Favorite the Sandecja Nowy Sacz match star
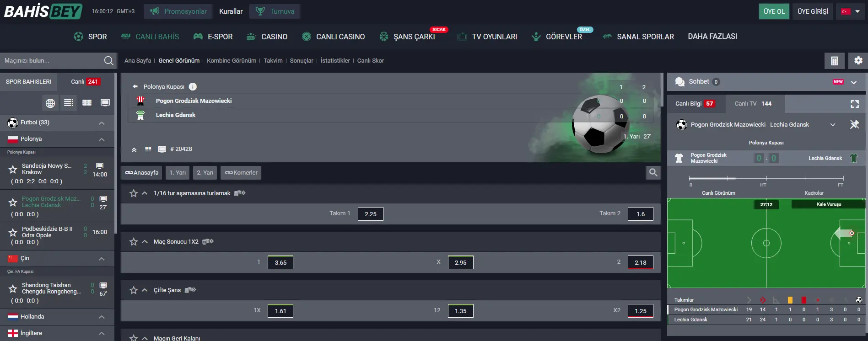Image resolution: width=868 pixels, height=341 pixels. tap(13, 169)
